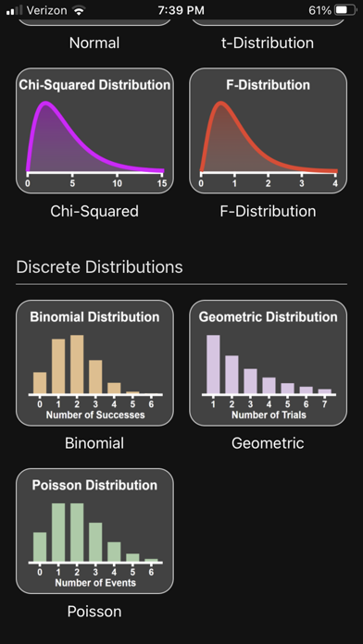This screenshot has width=363, height=644.
Task: Tap the partially visible t-Distribution card
Action: coord(268,21)
